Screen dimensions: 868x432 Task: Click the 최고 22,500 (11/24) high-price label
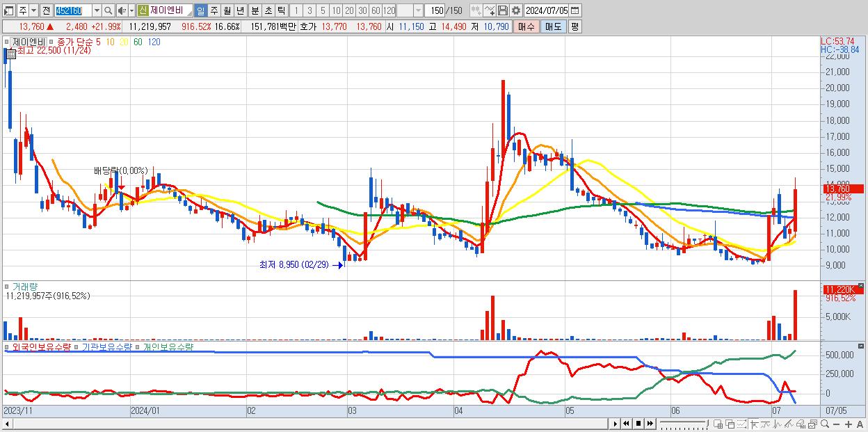pyautogui.click(x=54, y=51)
